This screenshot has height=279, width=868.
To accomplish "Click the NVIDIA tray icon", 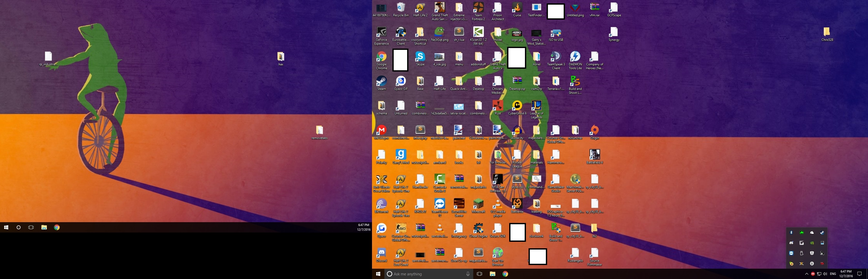I will click(x=812, y=243).
